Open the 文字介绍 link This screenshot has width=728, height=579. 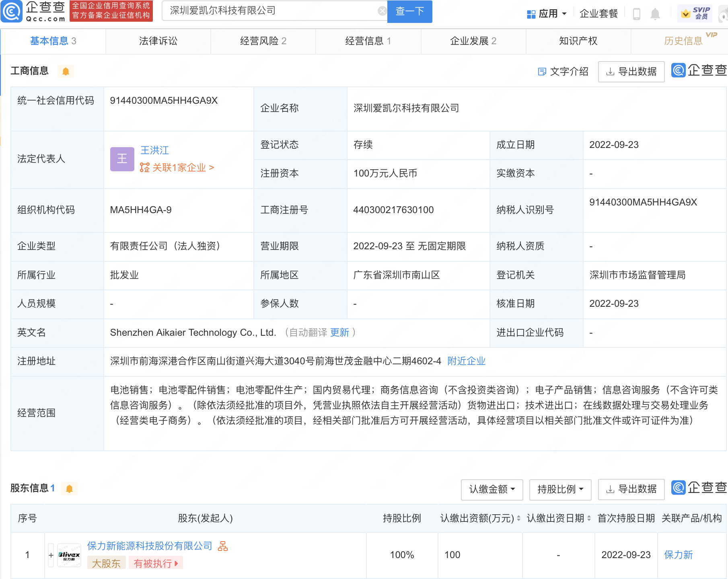[x=563, y=72]
